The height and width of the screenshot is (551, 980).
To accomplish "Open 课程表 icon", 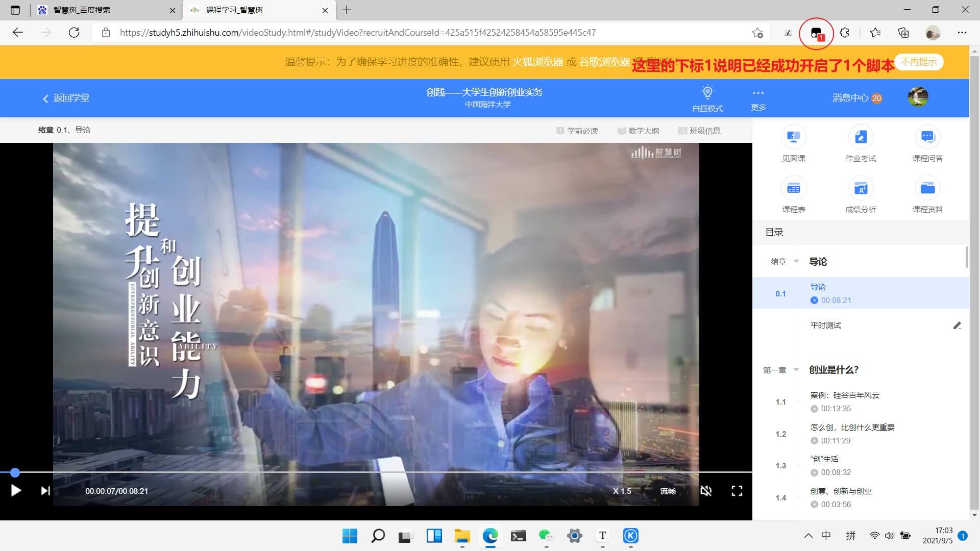I will pos(793,188).
